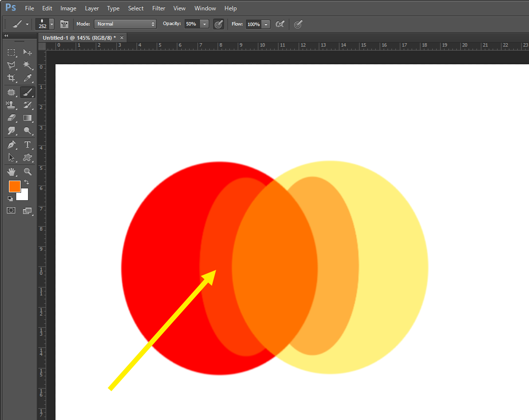Open the Window menu
Image resolution: width=529 pixels, height=420 pixels.
pyautogui.click(x=205, y=8)
